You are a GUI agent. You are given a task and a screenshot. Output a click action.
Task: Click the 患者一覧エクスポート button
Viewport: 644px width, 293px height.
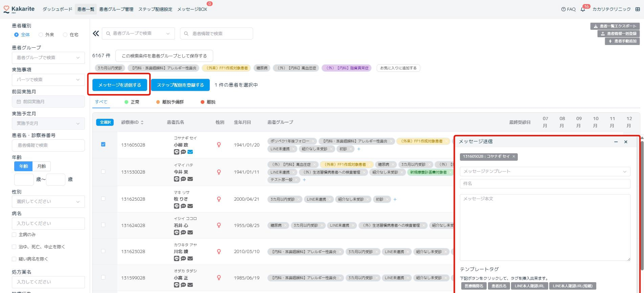(615, 26)
